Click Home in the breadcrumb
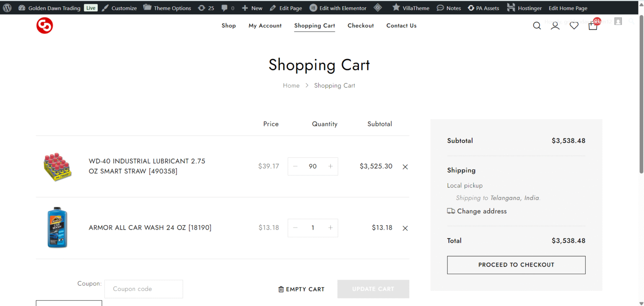644x306 pixels. (291, 86)
